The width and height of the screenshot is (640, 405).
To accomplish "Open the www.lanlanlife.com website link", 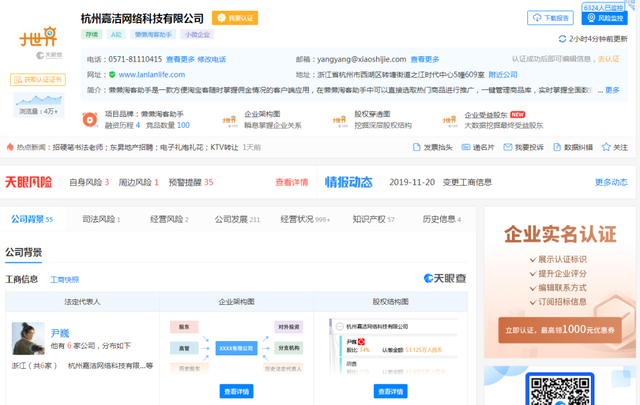I will point(152,75).
